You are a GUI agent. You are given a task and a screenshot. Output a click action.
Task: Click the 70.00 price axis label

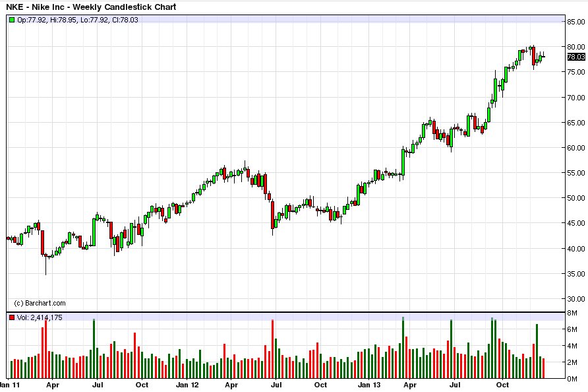point(576,98)
